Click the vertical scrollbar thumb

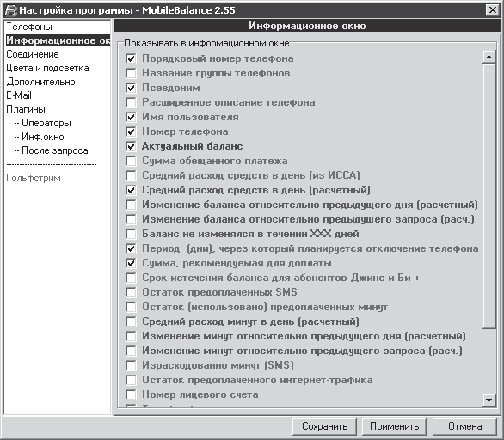[x=489, y=196]
